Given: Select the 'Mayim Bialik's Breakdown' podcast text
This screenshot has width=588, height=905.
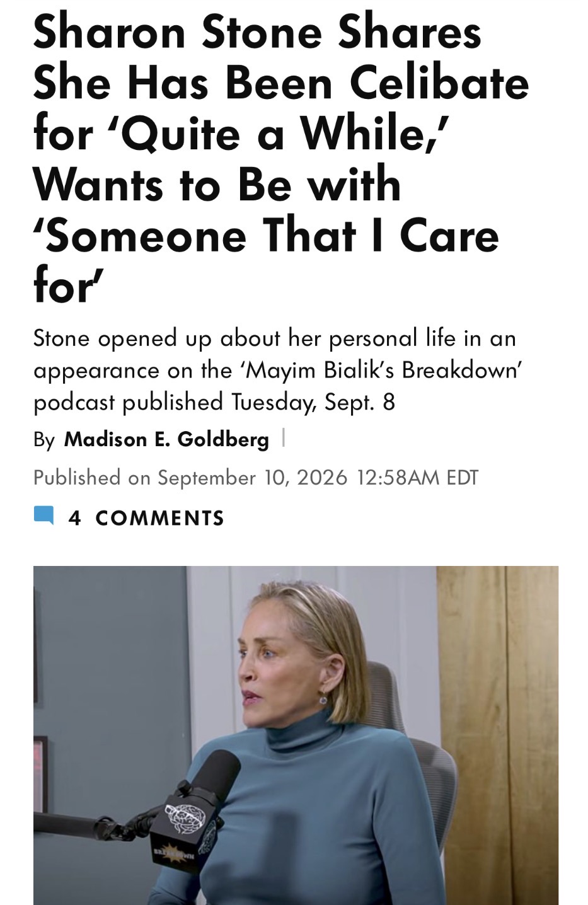Looking at the screenshot, I should pos(384,370).
